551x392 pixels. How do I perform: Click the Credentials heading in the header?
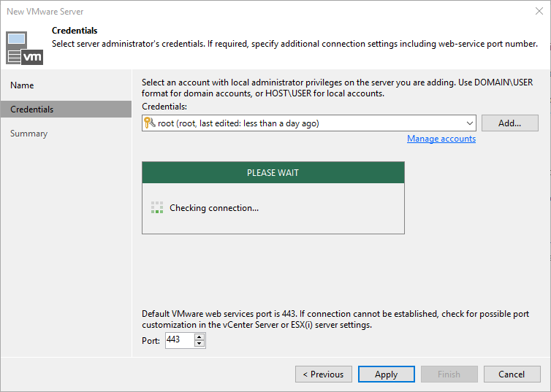75,31
